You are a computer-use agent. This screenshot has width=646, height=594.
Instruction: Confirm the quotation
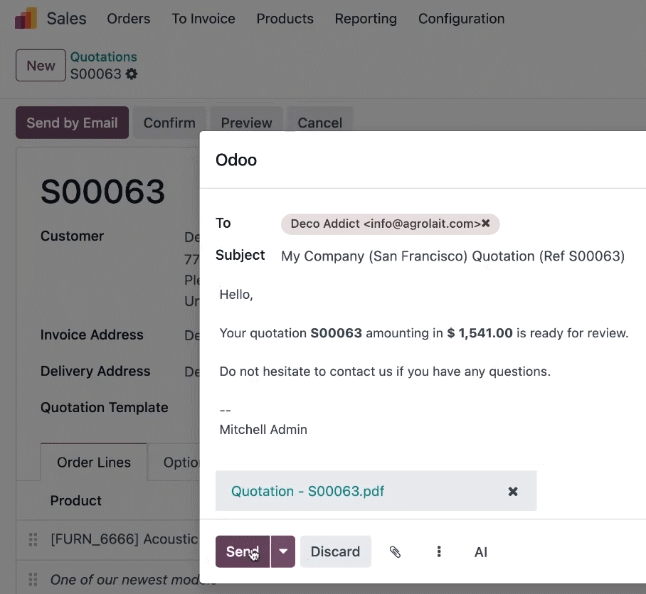point(169,123)
